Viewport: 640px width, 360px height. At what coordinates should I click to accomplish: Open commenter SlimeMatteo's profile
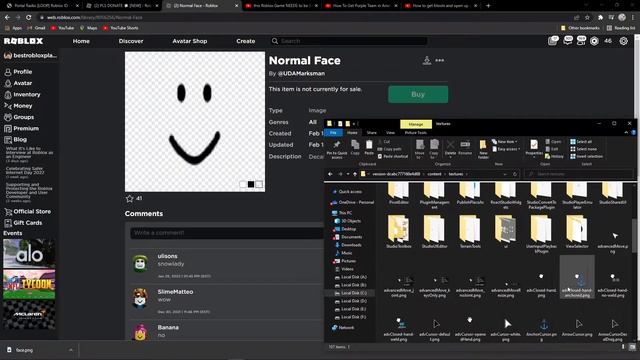(176, 292)
